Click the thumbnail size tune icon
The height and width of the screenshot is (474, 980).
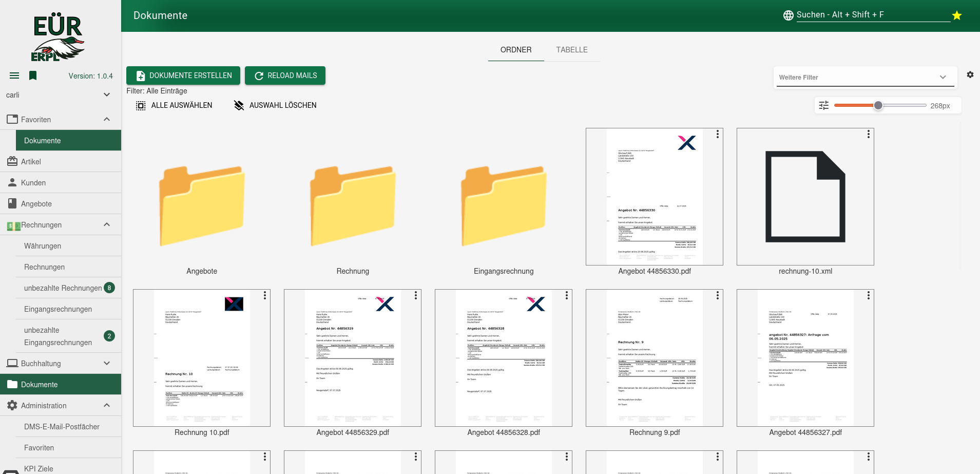[x=824, y=106]
